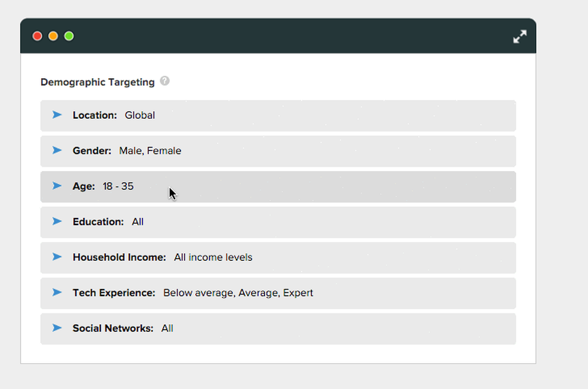Click the "Male, Female" value

coord(150,150)
